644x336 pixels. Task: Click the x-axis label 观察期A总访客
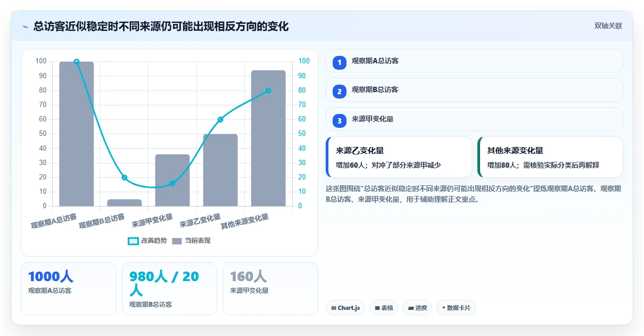coord(54,220)
